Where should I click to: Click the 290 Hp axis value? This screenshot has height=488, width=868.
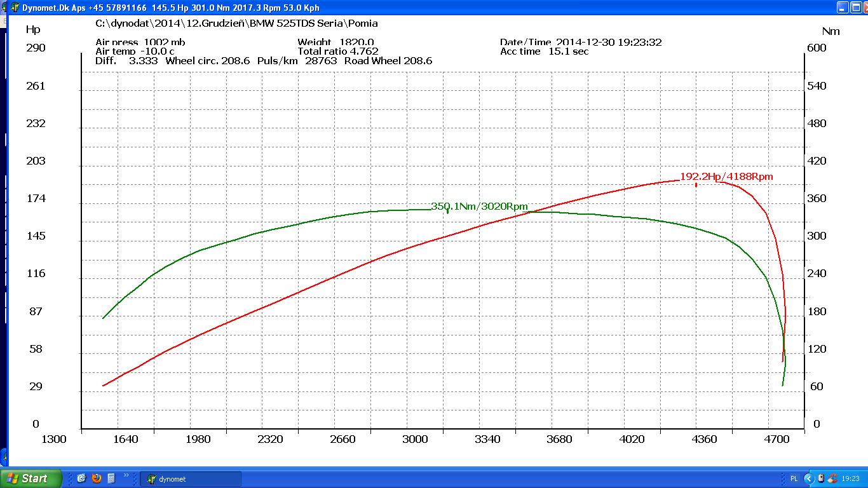tap(35, 48)
